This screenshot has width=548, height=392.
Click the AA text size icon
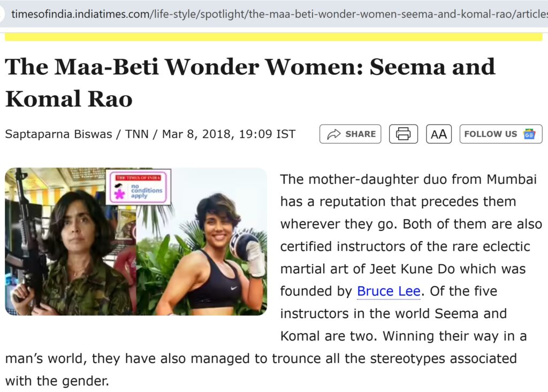click(x=438, y=134)
